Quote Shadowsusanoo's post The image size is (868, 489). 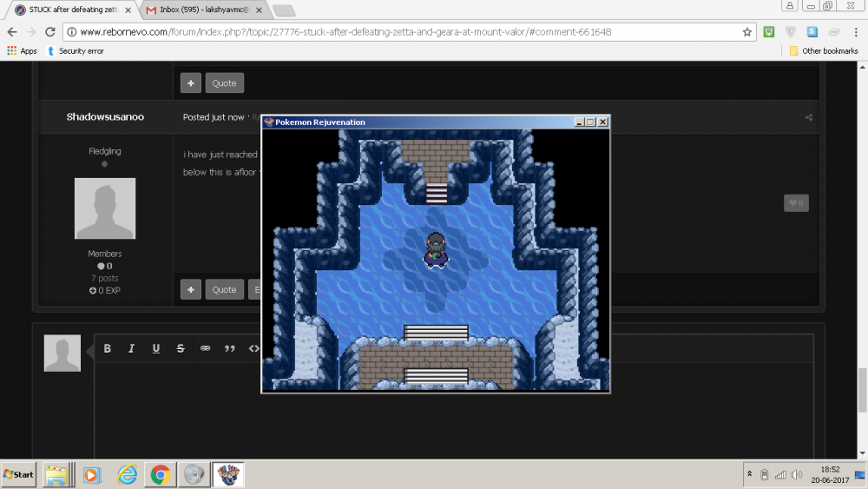[224, 289]
